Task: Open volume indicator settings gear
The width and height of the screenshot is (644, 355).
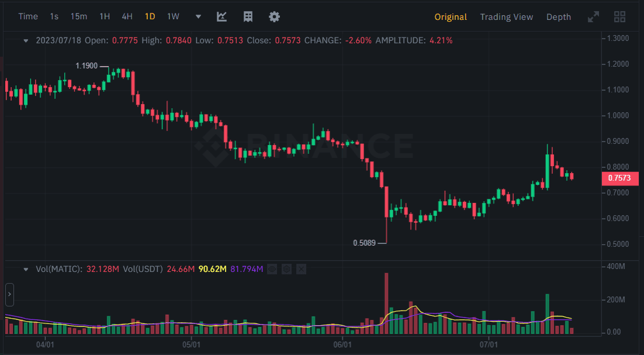Action: (x=286, y=269)
